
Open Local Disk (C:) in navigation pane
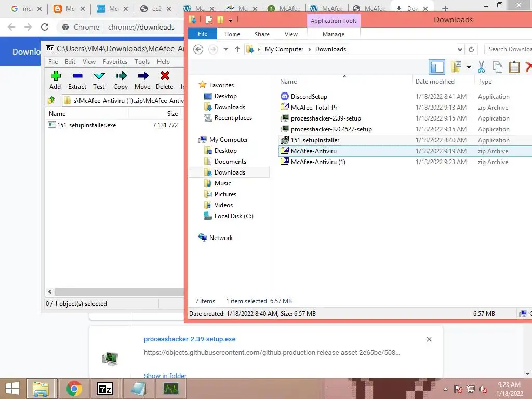point(234,216)
